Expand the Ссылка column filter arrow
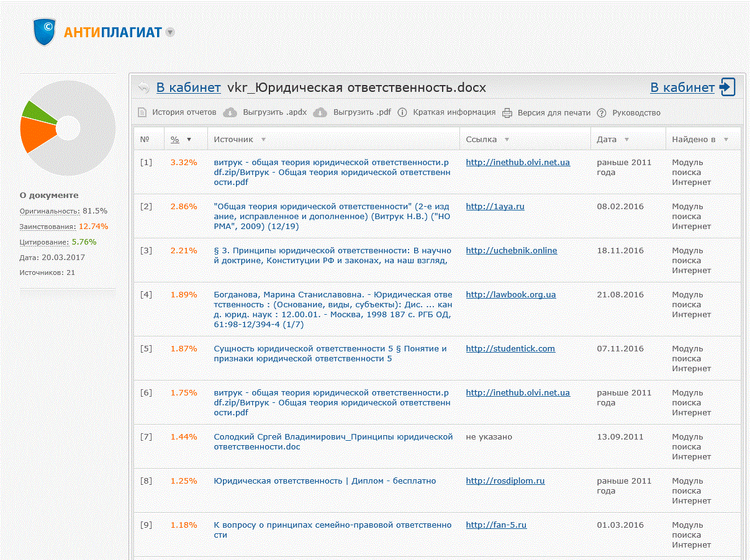Screen dimensions: 750x560 pos(507,140)
